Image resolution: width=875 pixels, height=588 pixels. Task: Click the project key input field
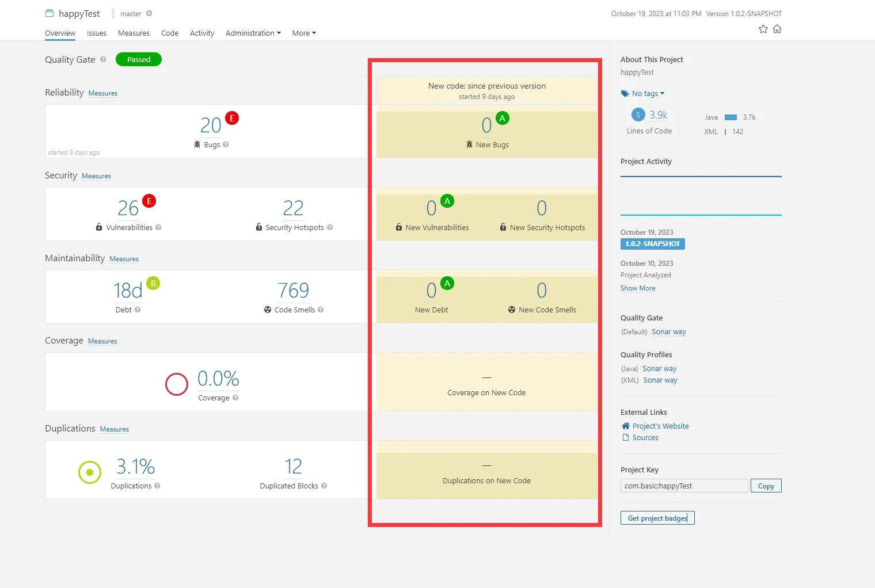coord(684,486)
